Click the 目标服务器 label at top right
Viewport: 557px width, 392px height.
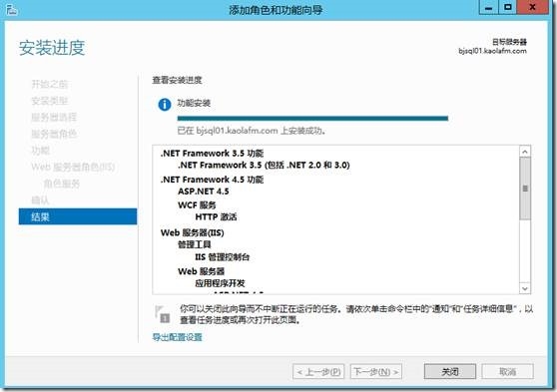point(509,42)
